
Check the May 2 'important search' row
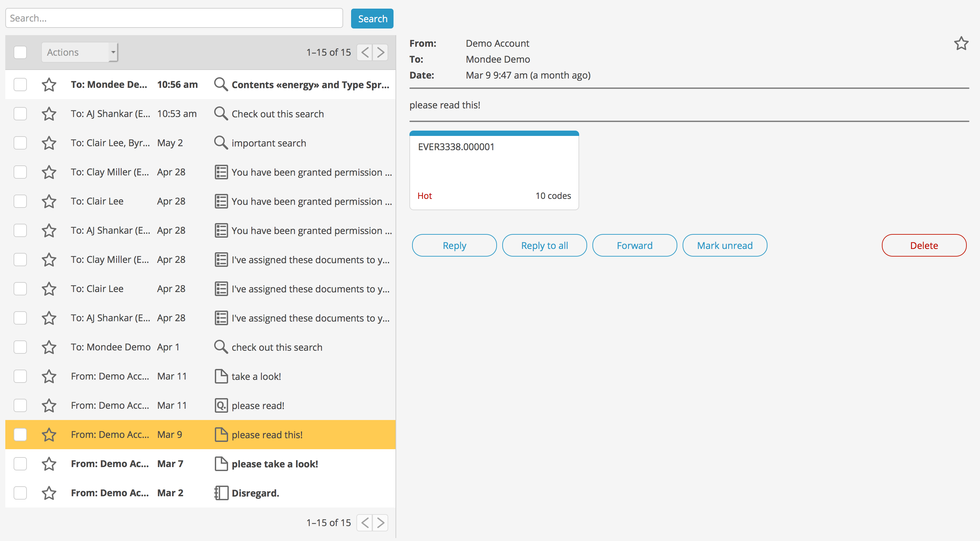click(x=20, y=143)
